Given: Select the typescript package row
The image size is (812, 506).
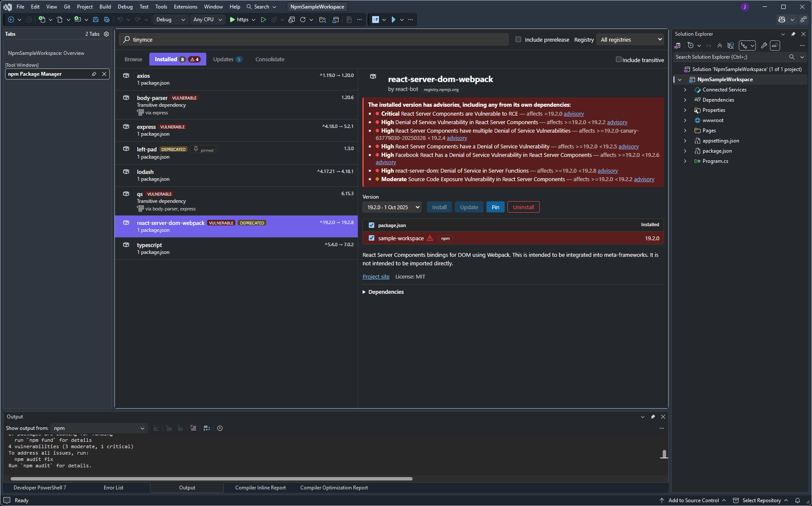Looking at the screenshot, I should point(236,248).
